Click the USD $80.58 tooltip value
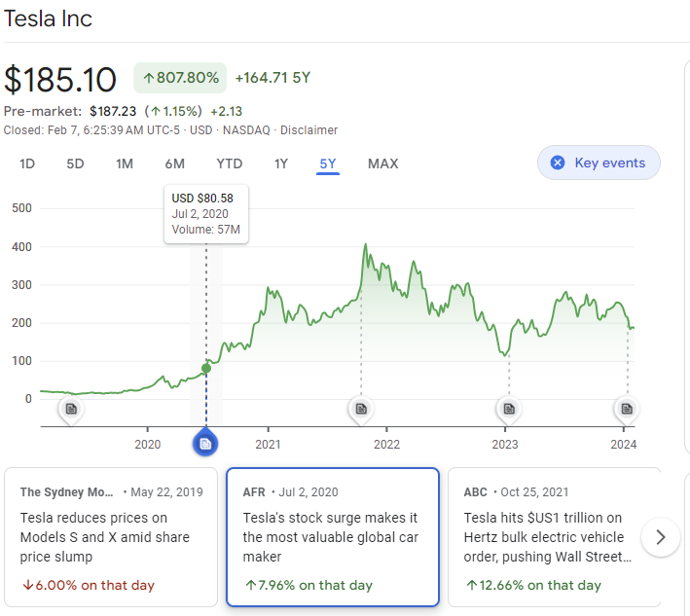The width and height of the screenshot is (690, 616). coord(202,199)
